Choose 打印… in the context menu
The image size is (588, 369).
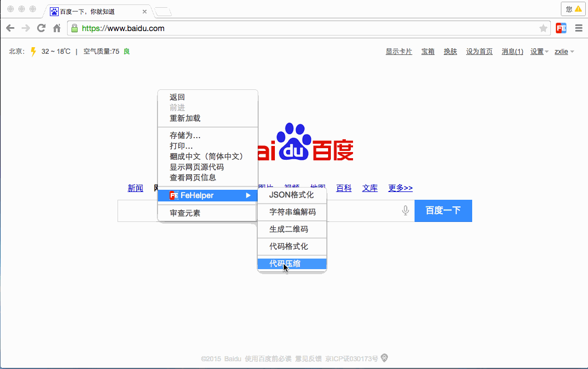tap(208, 146)
